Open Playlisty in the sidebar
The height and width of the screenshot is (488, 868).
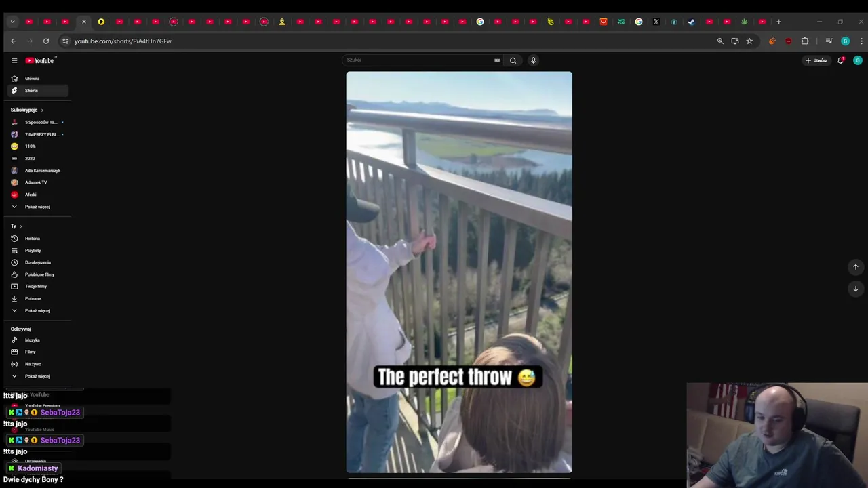point(38,251)
